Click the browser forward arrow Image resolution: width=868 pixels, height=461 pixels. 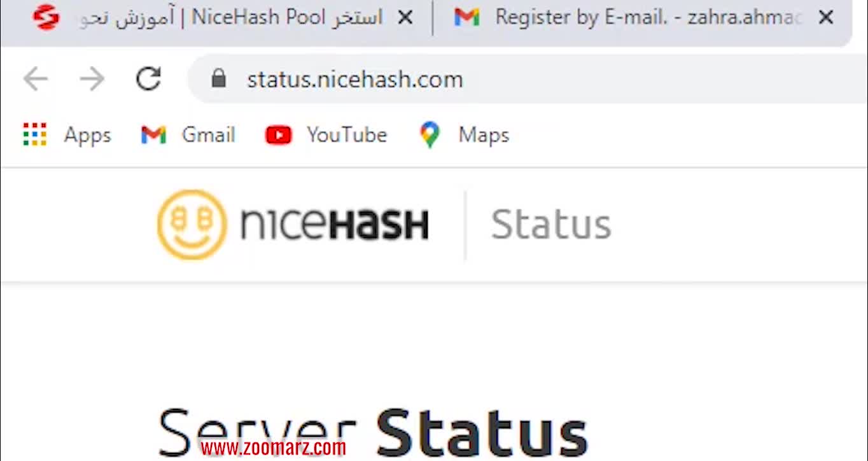(x=92, y=79)
